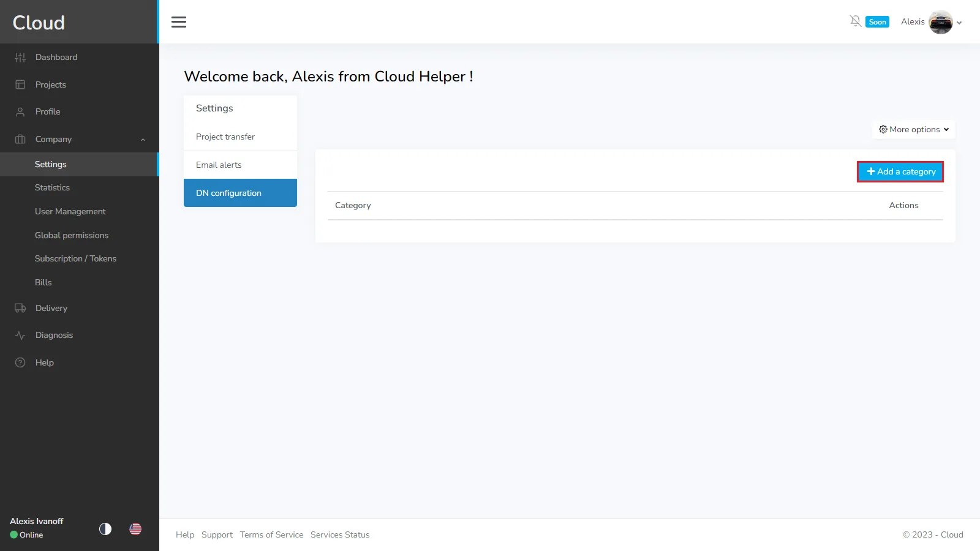Screen dimensions: 980x551
Task: Open the Dashboard from the sidebar
Action: (x=56, y=57)
